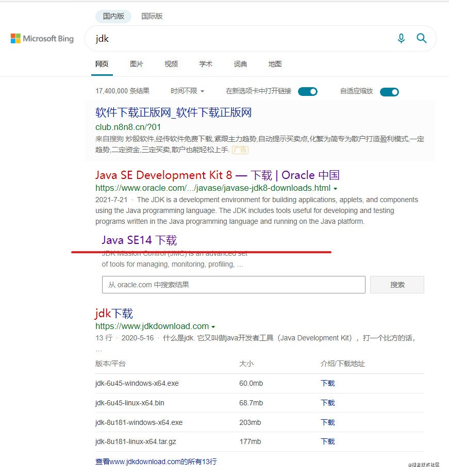Click the Microsoft Bing logo
The image size is (449, 476).
(x=42, y=38)
